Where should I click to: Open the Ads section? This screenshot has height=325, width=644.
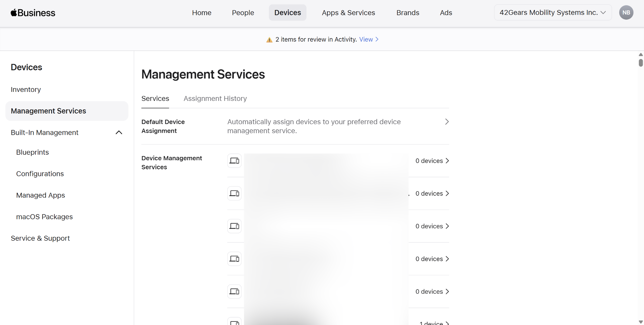pyautogui.click(x=446, y=13)
